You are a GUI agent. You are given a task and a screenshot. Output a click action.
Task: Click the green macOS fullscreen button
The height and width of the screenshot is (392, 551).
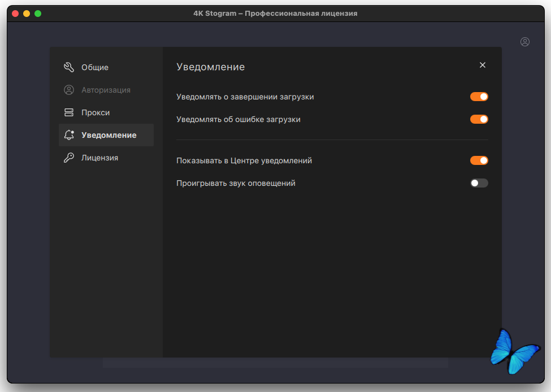[x=38, y=14]
